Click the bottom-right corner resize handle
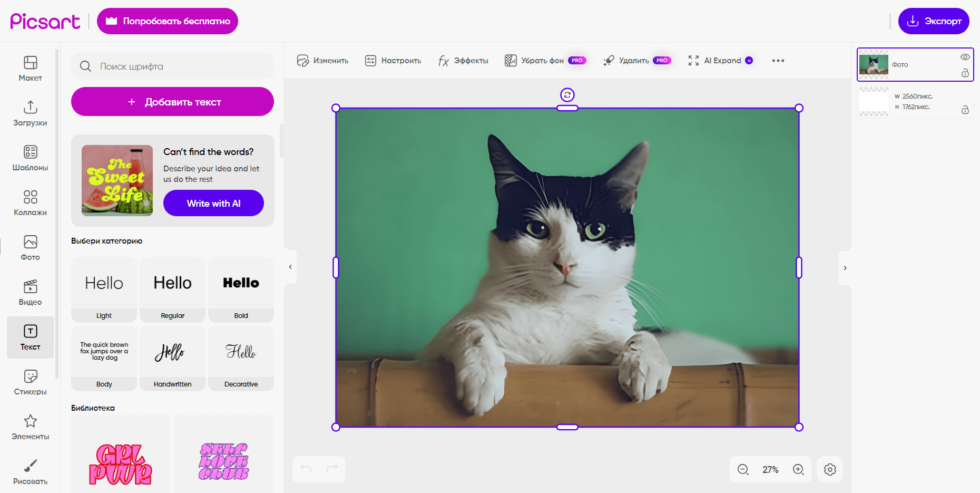Viewport: 980px width, 493px height. pos(799,427)
